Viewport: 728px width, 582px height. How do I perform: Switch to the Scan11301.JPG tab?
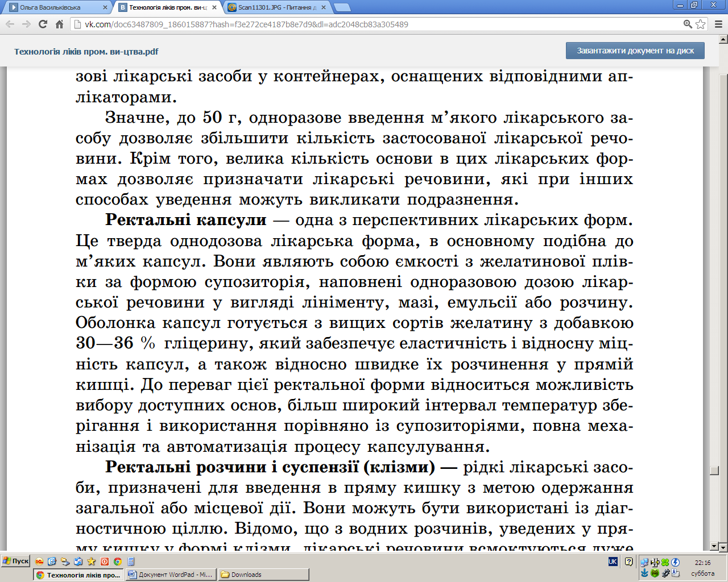(x=278, y=7)
